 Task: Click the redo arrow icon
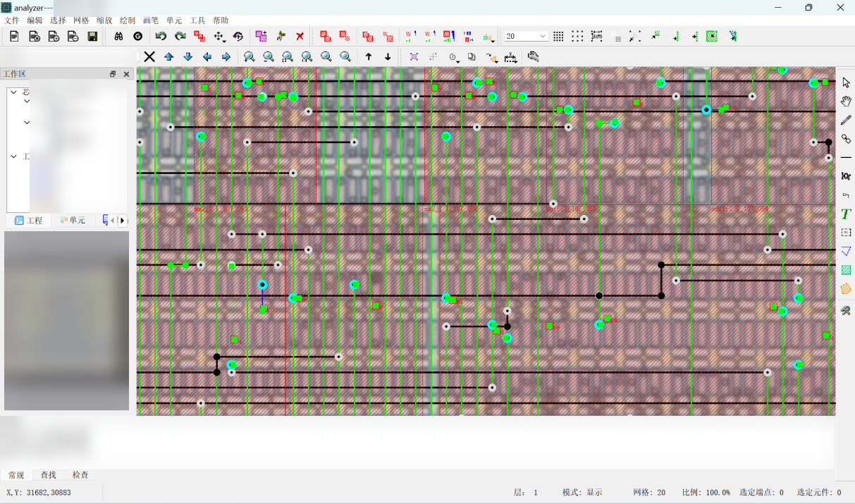180,36
